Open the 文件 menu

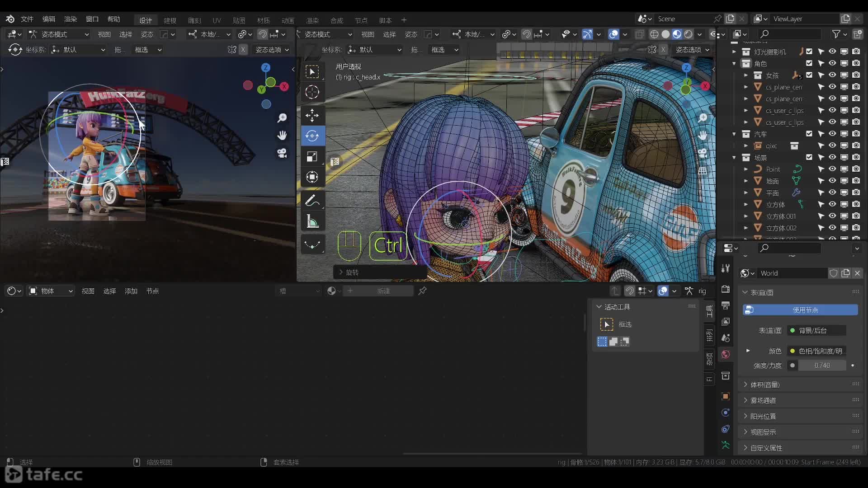pyautogui.click(x=27, y=19)
